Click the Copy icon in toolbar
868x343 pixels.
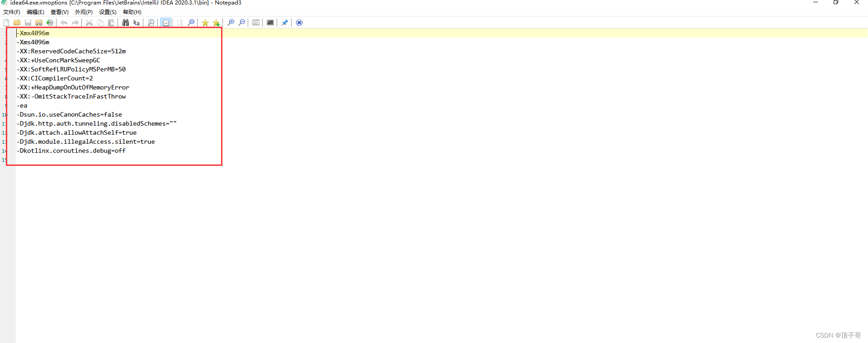click(x=100, y=23)
